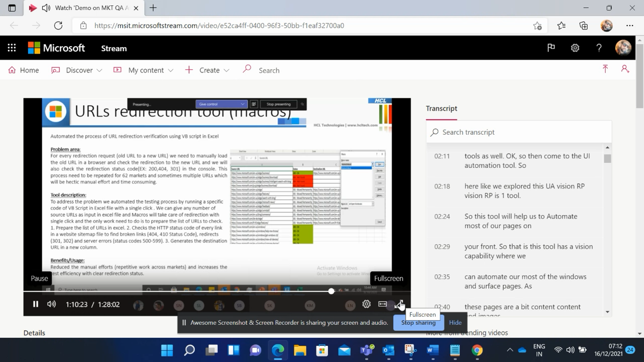Open the Help question mark icon
The image size is (644, 362).
tap(599, 48)
